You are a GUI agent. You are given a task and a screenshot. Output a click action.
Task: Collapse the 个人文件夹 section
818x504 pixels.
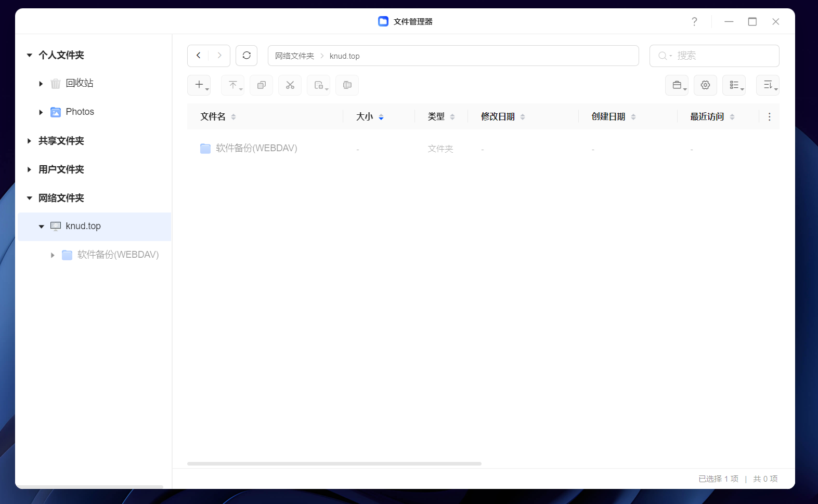point(30,55)
